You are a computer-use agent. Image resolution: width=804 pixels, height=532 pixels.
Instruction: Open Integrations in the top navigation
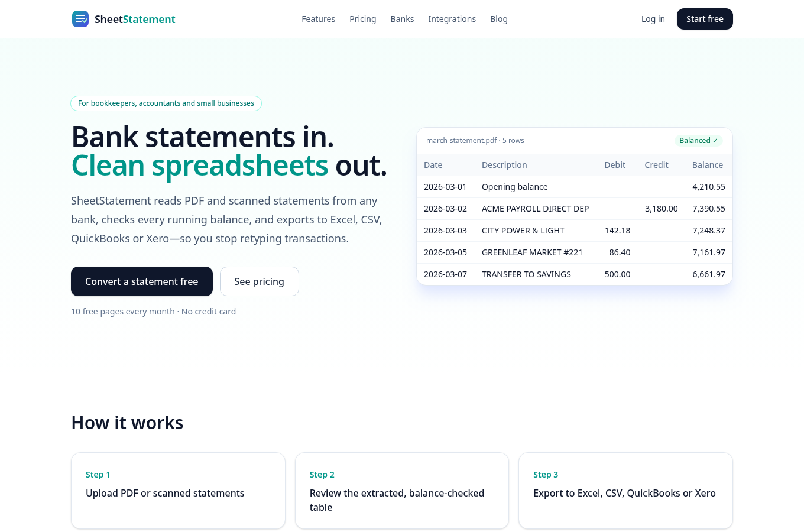tap(452, 19)
